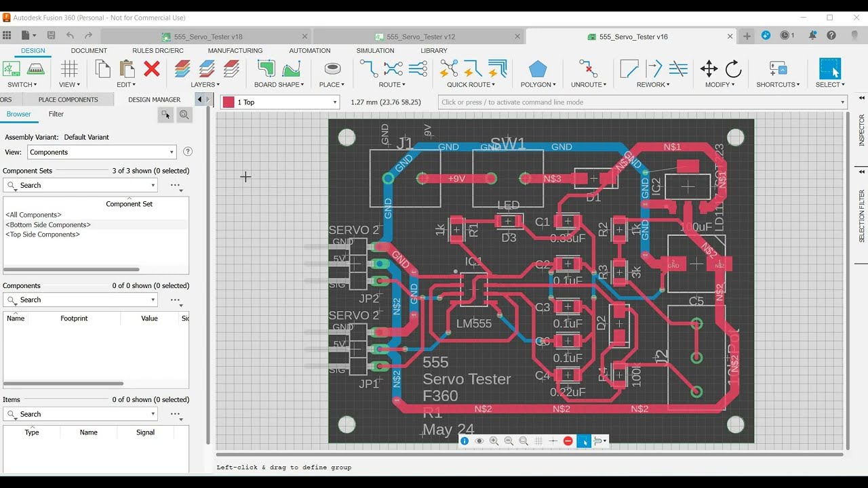Open the 1 Top layer selector dropdown

pyautogui.click(x=280, y=102)
